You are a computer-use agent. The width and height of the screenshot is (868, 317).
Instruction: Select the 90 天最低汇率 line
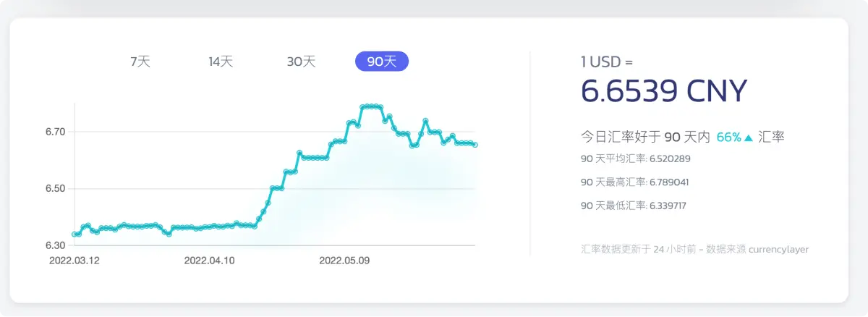tap(634, 206)
